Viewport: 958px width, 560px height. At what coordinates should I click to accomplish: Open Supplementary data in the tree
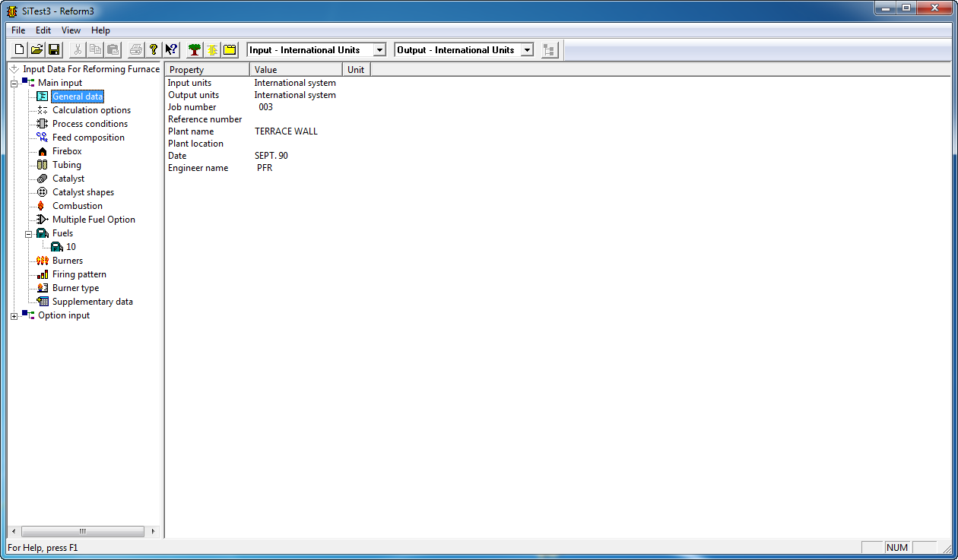(93, 302)
